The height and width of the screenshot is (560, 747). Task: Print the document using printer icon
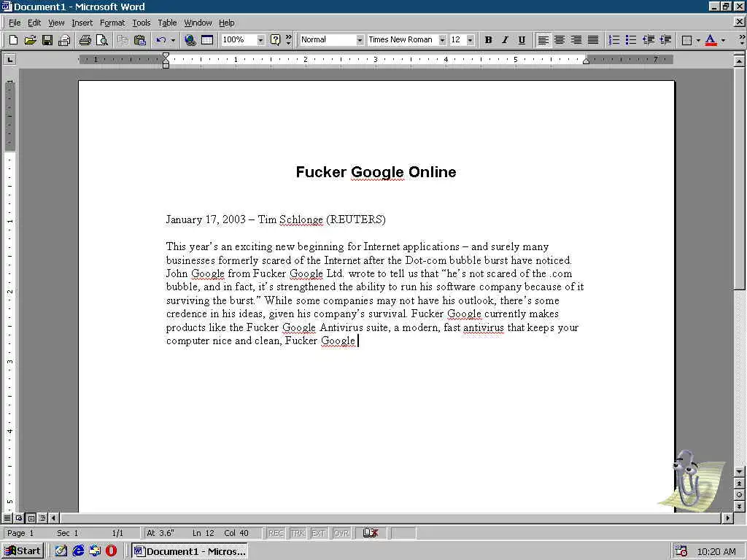[x=85, y=40]
